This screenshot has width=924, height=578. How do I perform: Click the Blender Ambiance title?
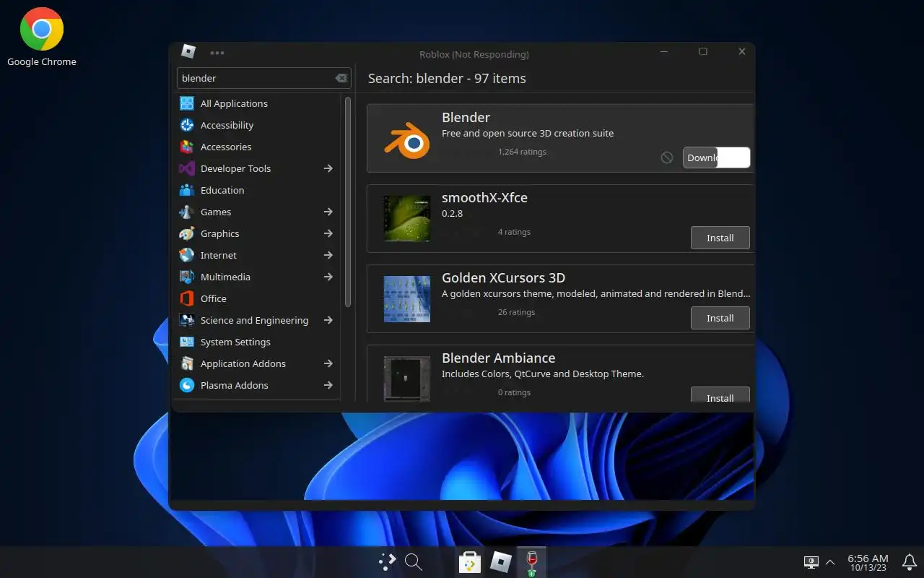click(x=498, y=358)
